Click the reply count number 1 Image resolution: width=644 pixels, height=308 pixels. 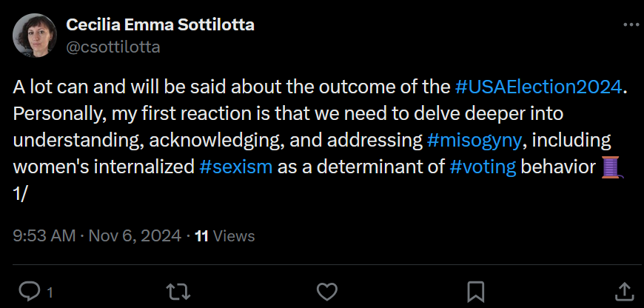click(x=50, y=292)
